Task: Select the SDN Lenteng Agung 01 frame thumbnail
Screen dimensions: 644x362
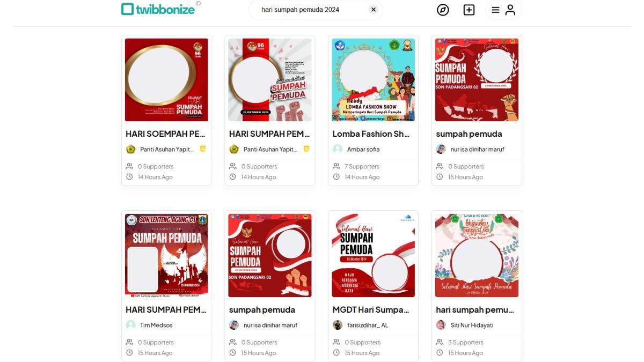Action: pos(166,256)
